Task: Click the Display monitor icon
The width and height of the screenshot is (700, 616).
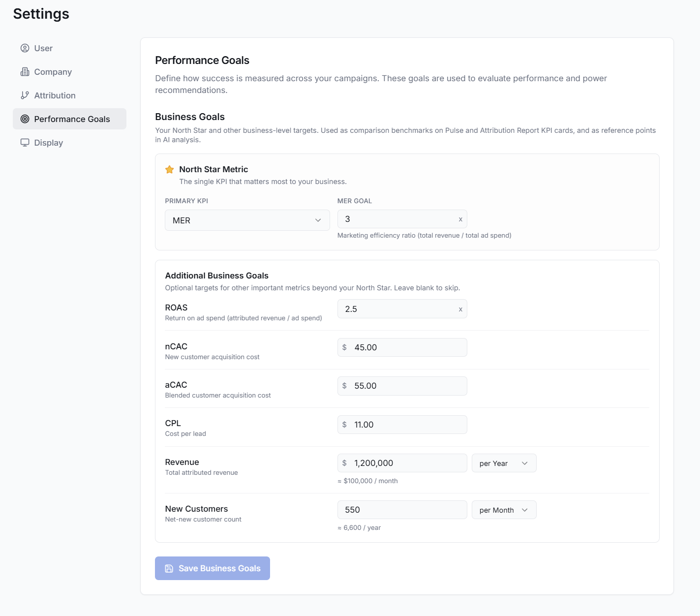Action: coord(25,143)
